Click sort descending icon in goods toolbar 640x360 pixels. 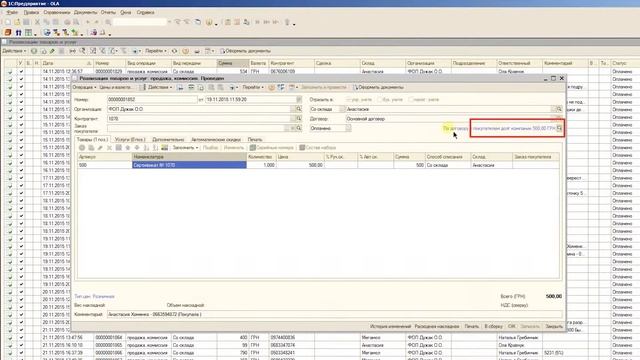[156, 148]
